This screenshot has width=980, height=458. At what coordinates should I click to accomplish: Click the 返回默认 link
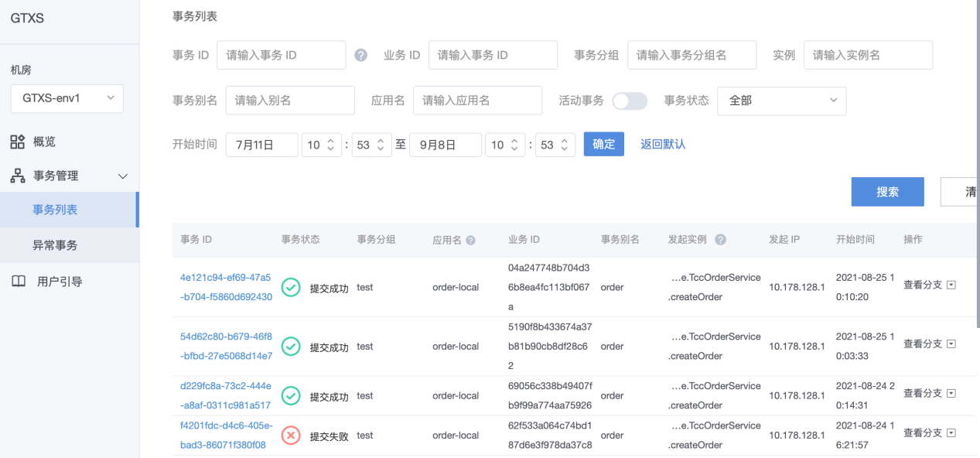pos(663,145)
